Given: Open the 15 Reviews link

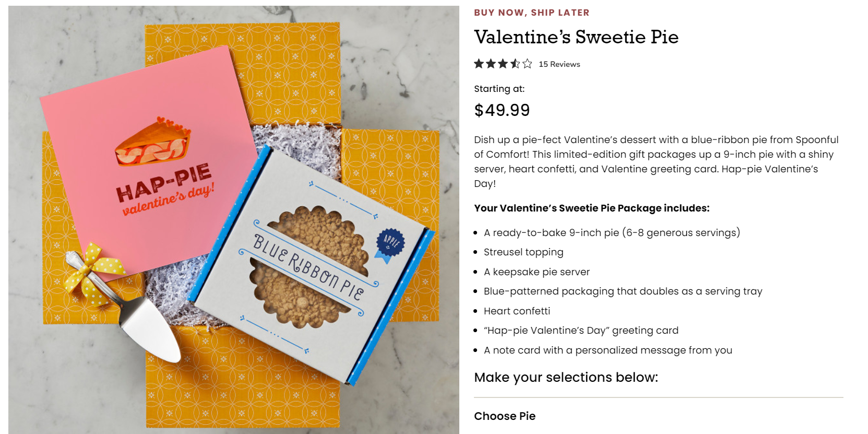Looking at the screenshot, I should point(559,64).
